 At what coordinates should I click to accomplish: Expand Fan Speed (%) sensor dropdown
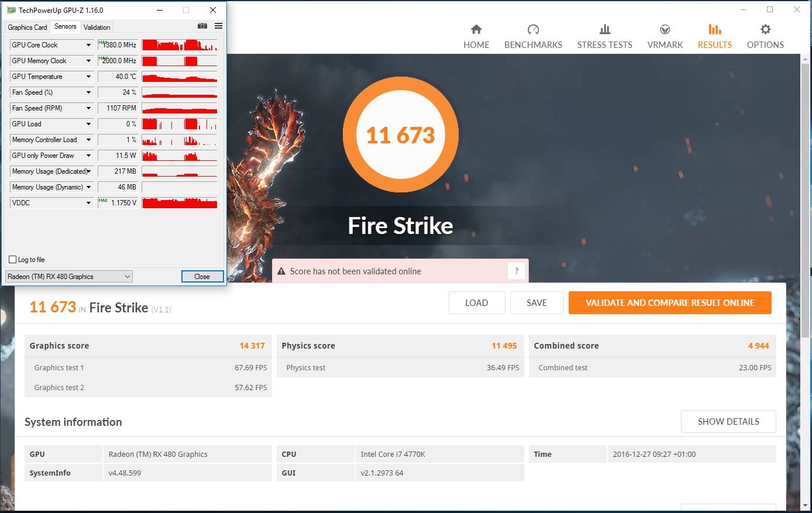(89, 92)
